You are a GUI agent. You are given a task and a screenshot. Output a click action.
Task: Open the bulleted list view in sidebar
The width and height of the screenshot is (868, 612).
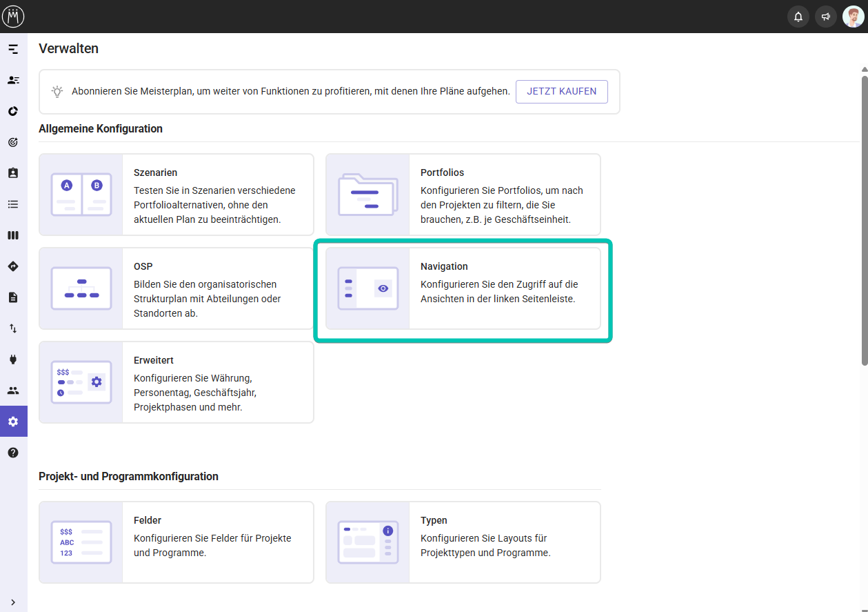click(x=13, y=204)
